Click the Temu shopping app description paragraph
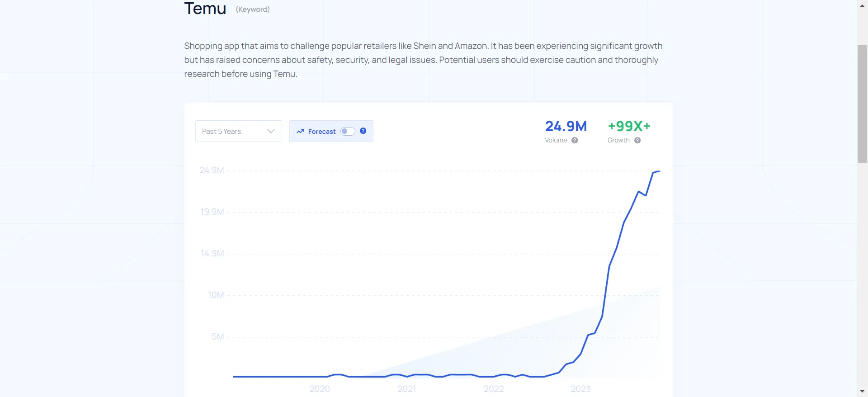This screenshot has height=397, width=868. pos(424,60)
